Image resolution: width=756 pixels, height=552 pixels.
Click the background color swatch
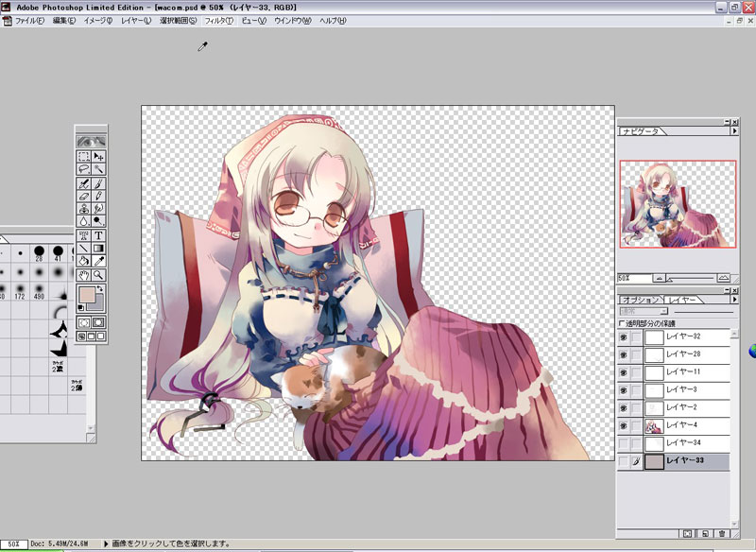pyautogui.click(x=98, y=304)
